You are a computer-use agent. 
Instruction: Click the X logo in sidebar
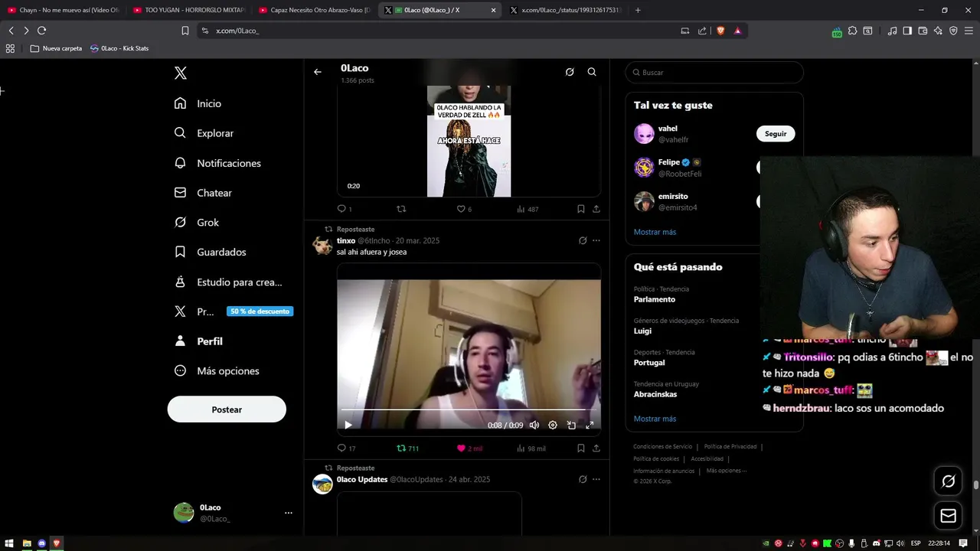click(181, 73)
